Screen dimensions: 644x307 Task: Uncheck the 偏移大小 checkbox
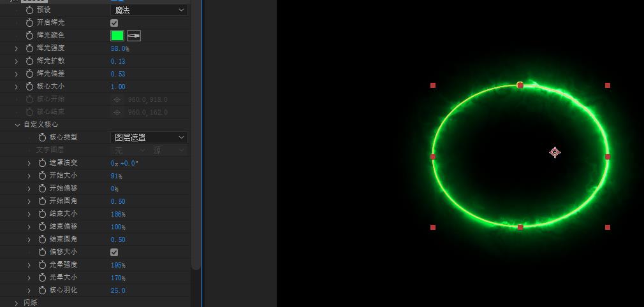(114, 252)
